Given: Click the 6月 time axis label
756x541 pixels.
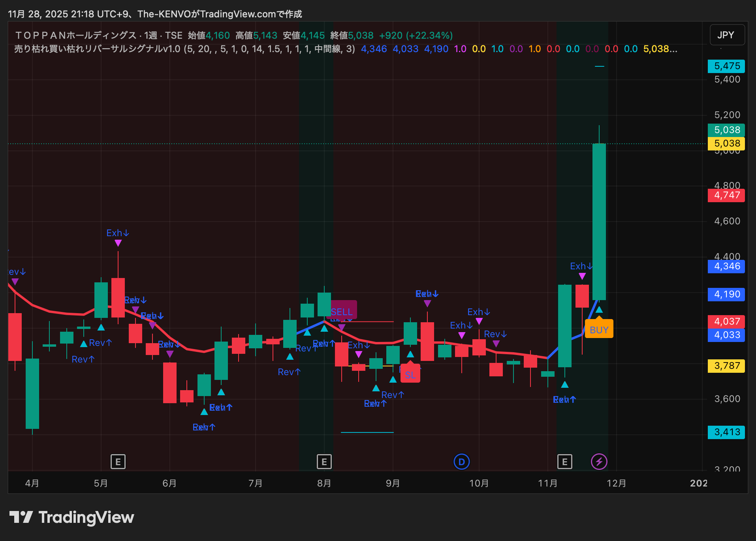Looking at the screenshot, I should click(169, 483).
